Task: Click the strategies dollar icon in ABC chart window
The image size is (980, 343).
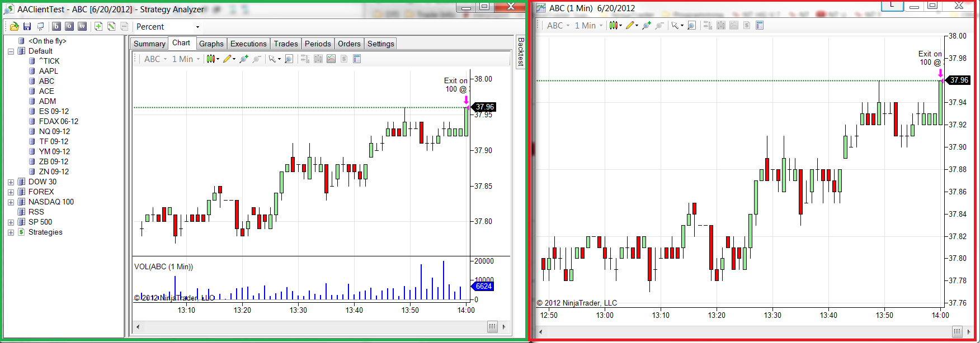Action: pyautogui.click(x=747, y=25)
